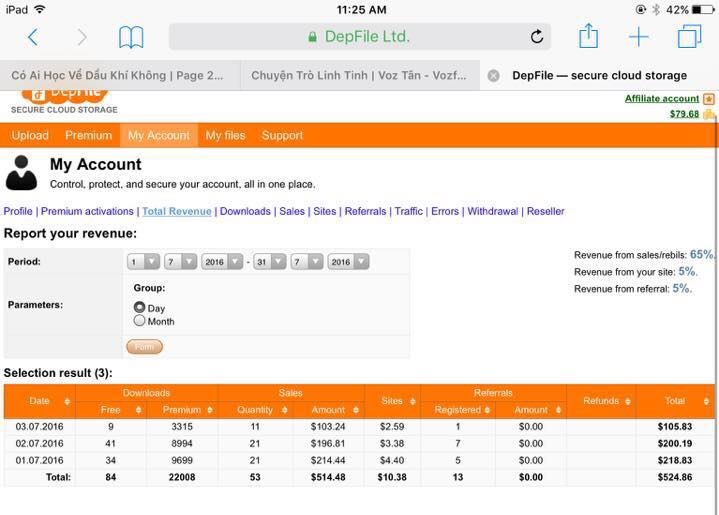Show all tabs with the tab overview icon
719x515 pixels.
point(689,38)
